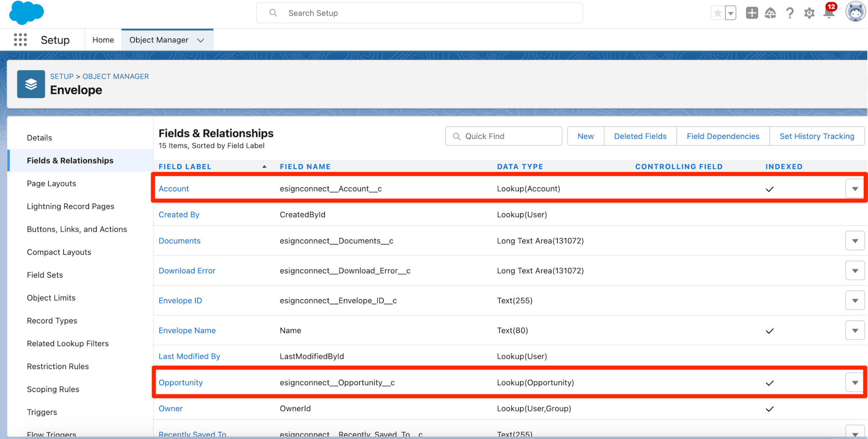Open the Documents field link
The height and width of the screenshot is (439, 868).
179,241
